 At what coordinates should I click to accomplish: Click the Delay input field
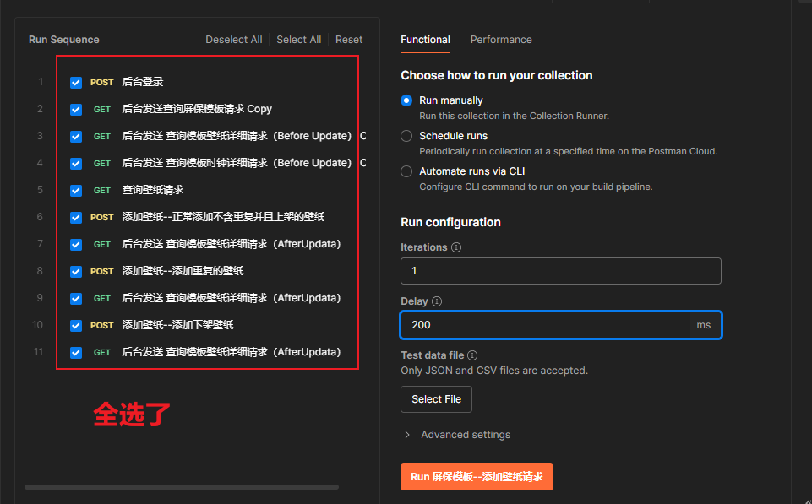coord(561,325)
